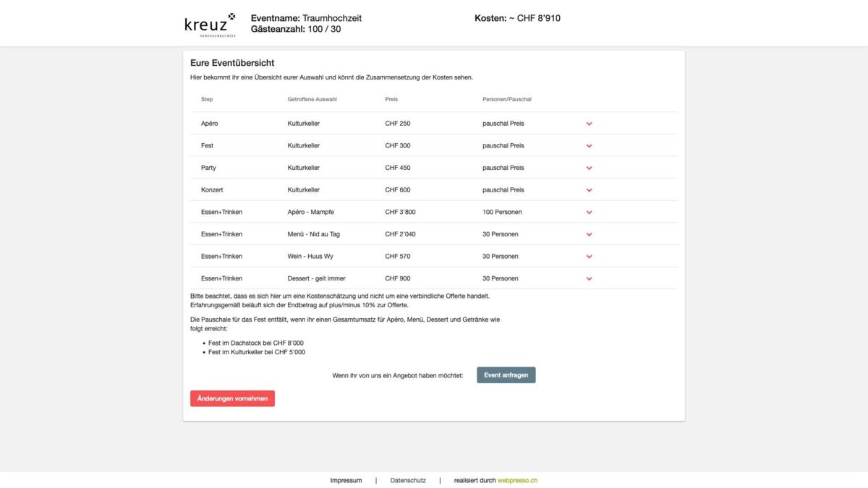
Task: Select the Step column header
Action: point(206,99)
